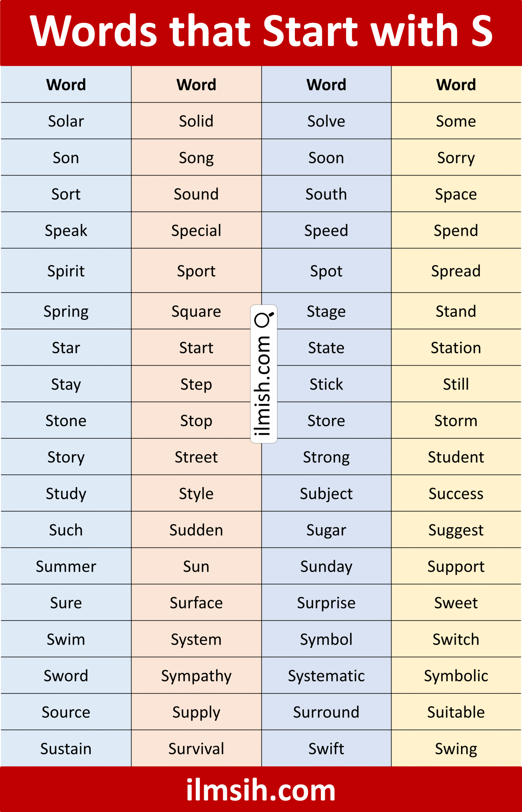Select the first column's Word header
522x812 pixels.
point(66,85)
